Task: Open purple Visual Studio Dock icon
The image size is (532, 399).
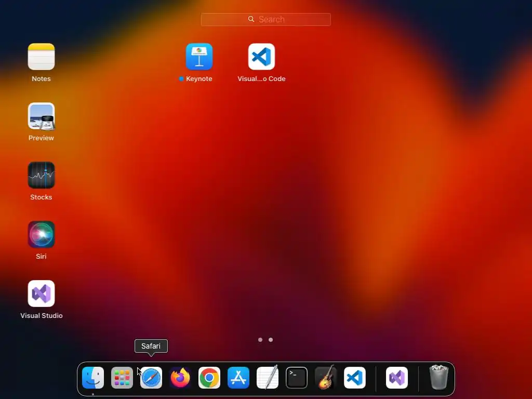Action: coord(397,378)
